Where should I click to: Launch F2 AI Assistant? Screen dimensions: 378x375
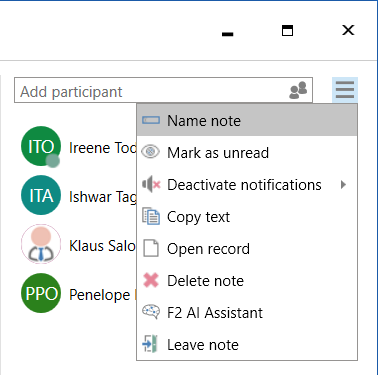[x=247, y=313]
